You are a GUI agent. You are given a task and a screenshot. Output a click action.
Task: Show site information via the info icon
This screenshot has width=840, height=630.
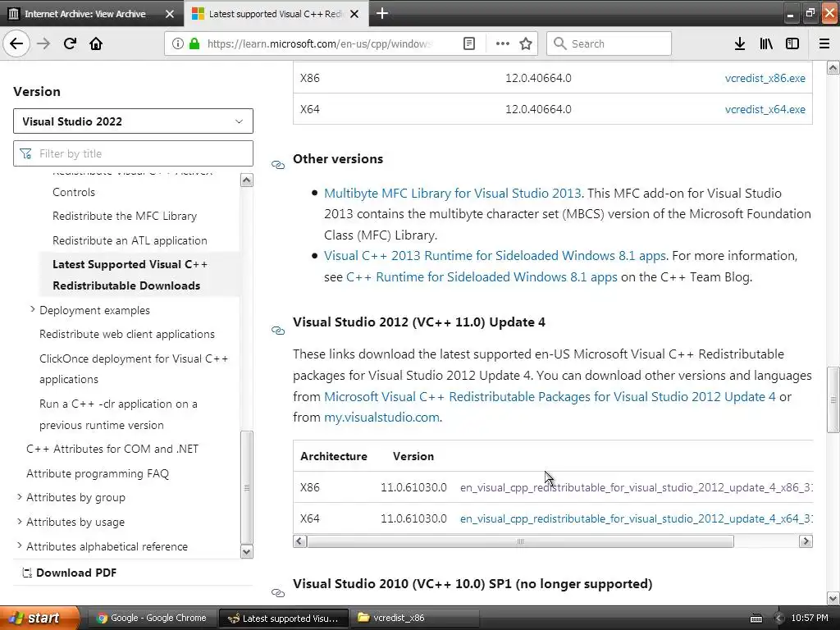(x=178, y=44)
